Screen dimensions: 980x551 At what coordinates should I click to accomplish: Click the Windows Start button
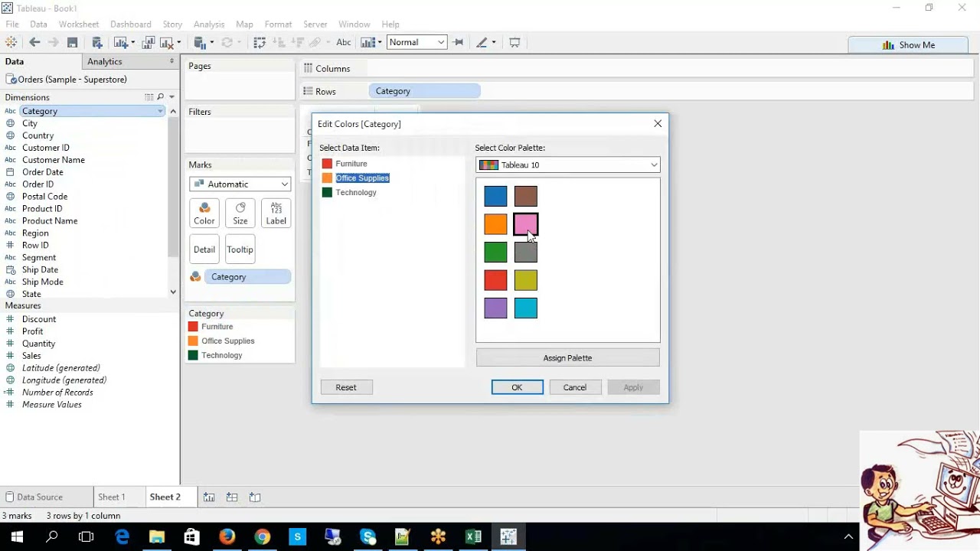17,537
